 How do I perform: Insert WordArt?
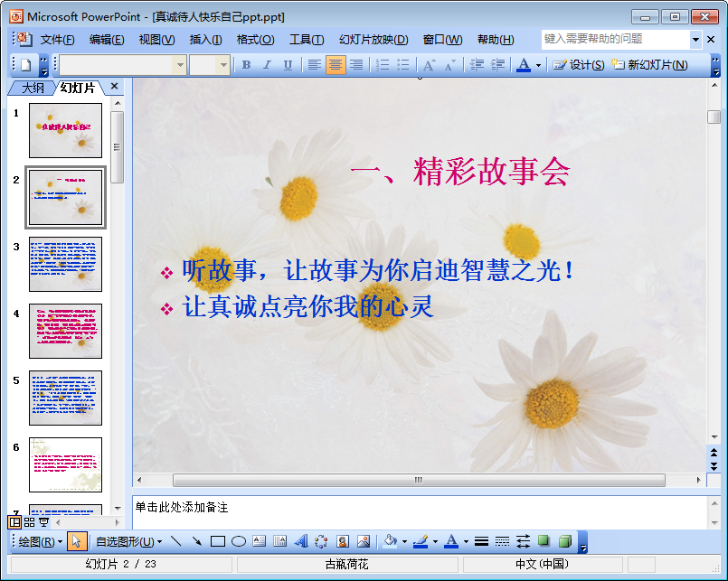coord(301,541)
